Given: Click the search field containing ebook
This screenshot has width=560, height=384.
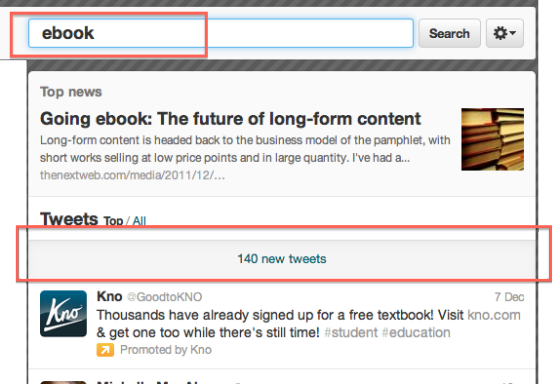Looking at the screenshot, I should coord(221,33).
